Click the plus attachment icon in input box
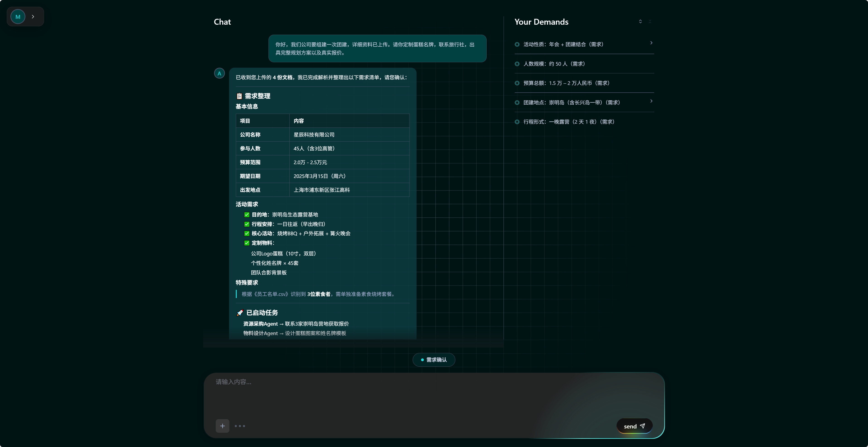This screenshot has width=868, height=447. pyautogui.click(x=222, y=426)
